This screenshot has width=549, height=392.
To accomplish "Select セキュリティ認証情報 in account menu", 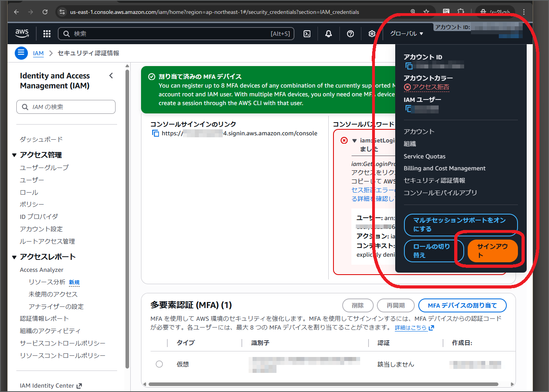I will click(435, 181).
